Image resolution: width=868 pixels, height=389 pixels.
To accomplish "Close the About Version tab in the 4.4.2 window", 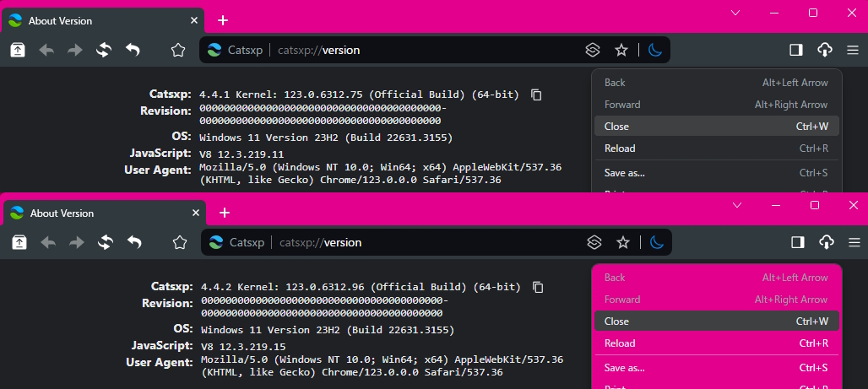I will [x=197, y=213].
